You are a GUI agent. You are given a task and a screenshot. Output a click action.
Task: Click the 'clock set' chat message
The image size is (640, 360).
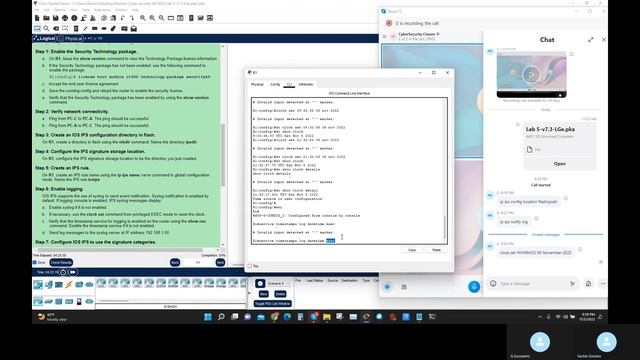536,253
